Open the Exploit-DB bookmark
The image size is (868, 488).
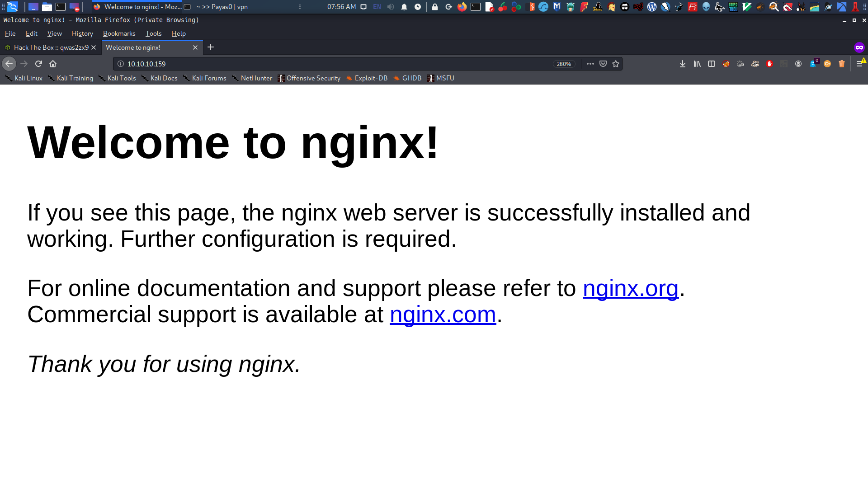coord(367,78)
